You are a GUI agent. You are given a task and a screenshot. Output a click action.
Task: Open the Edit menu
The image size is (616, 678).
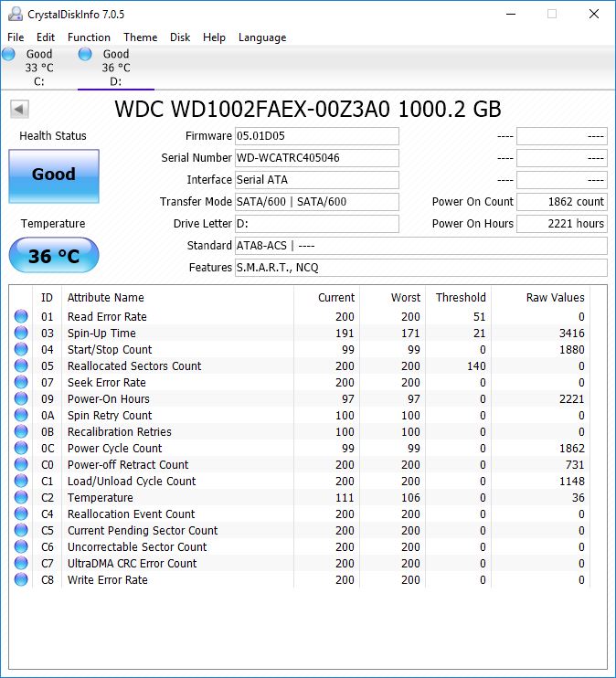point(46,37)
